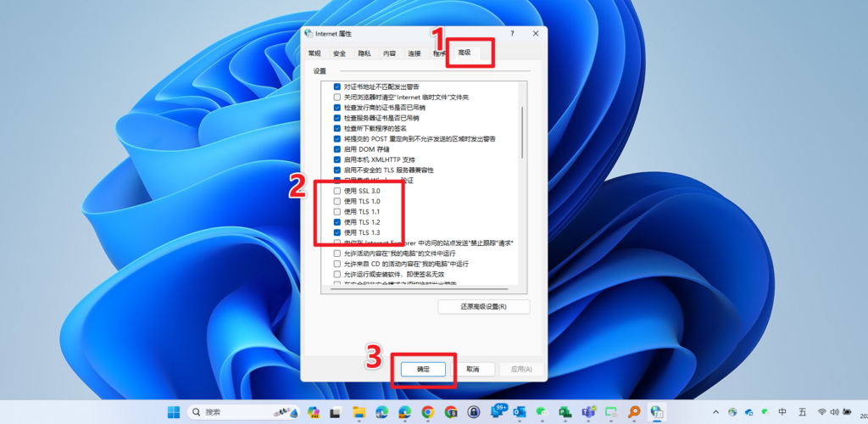Open the Windows Start menu
868x424 pixels.
pyautogui.click(x=174, y=412)
